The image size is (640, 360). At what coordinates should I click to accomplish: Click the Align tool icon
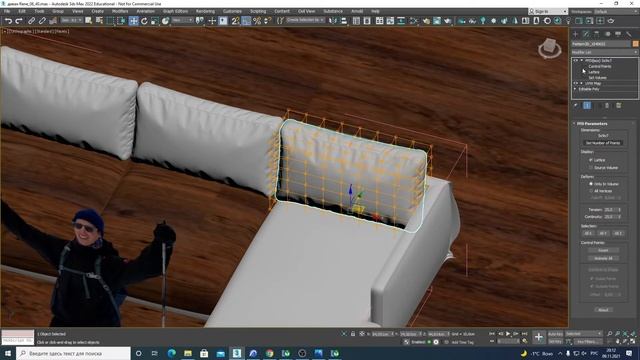[344, 20]
